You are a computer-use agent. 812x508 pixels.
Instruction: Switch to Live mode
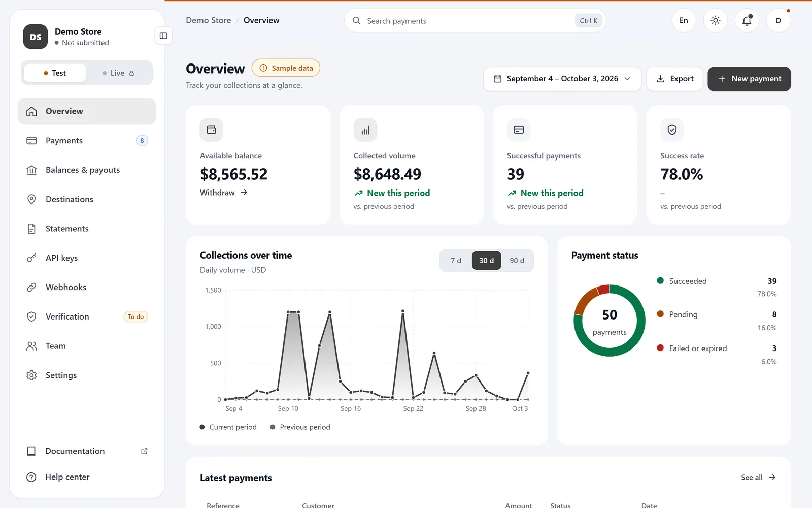[118, 73]
